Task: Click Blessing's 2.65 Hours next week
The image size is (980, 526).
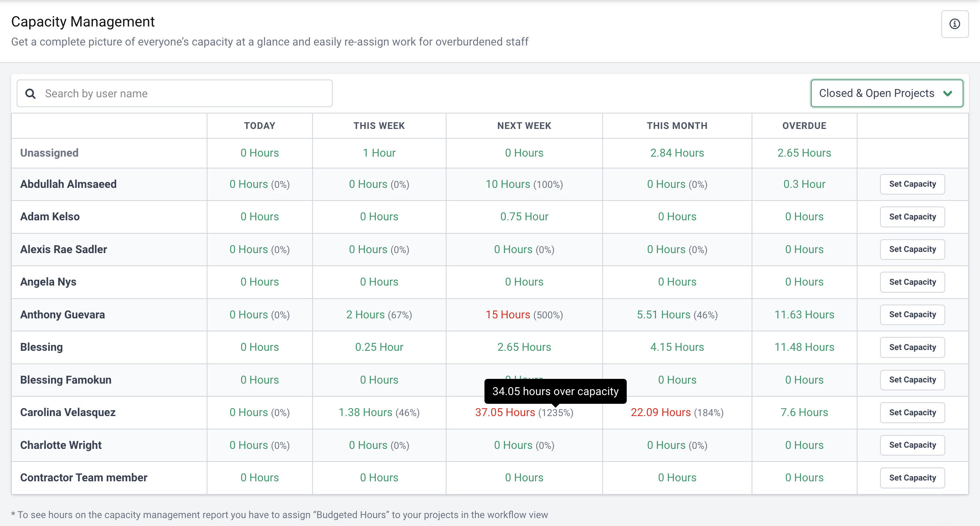Action: coord(524,347)
